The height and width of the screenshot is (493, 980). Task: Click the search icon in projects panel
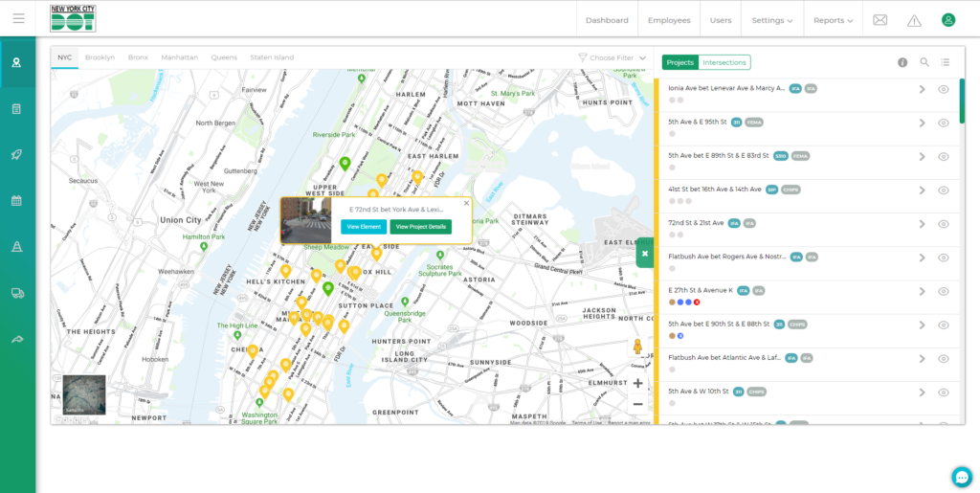click(x=924, y=62)
